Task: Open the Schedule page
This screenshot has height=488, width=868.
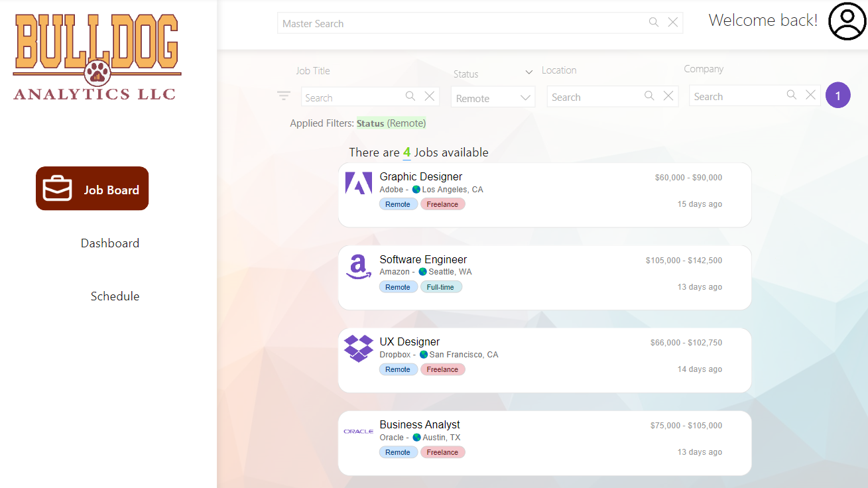Action: pyautogui.click(x=115, y=296)
